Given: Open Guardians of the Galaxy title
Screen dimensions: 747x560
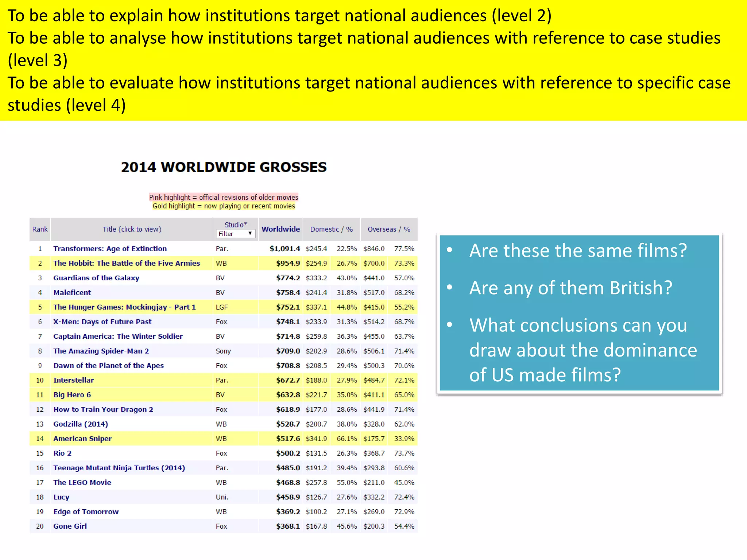Looking at the screenshot, I should [x=96, y=278].
